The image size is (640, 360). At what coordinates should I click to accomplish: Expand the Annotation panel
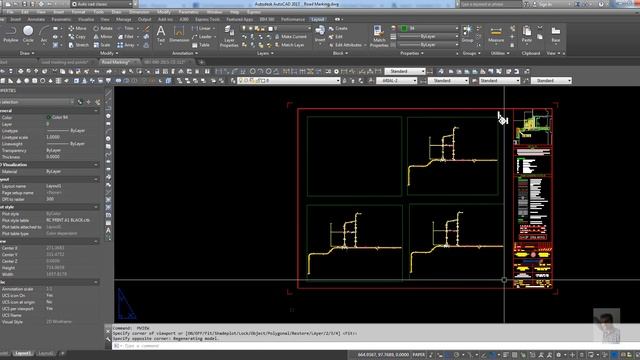coord(184,53)
